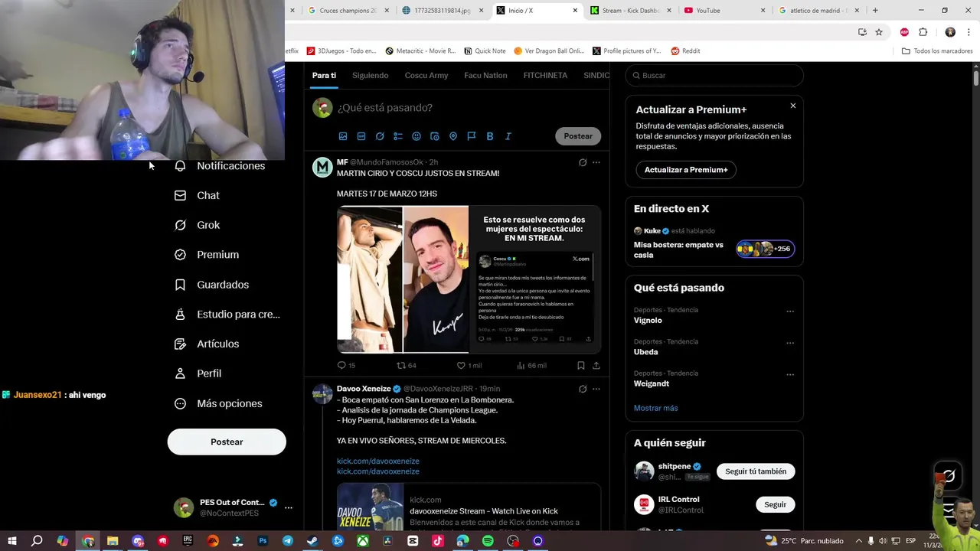Click Mostrar más under trends
Viewport: 980px width, 551px height.
655,408
